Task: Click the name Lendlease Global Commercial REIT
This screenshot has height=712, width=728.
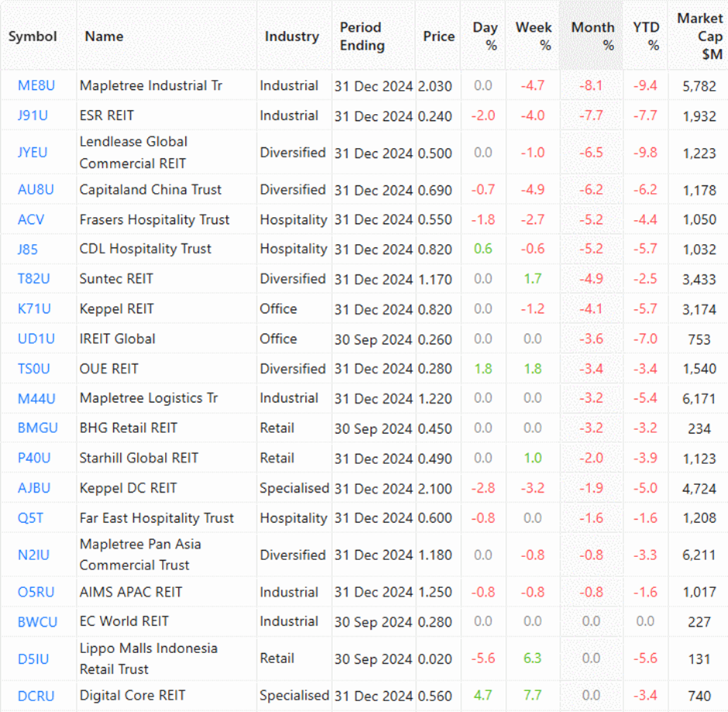Action: 133,153
